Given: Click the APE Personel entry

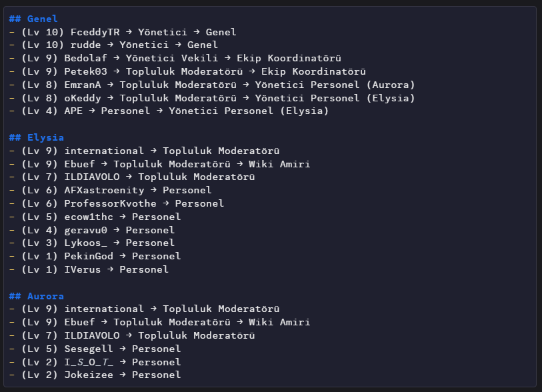Looking at the screenshot, I should [x=73, y=111].
